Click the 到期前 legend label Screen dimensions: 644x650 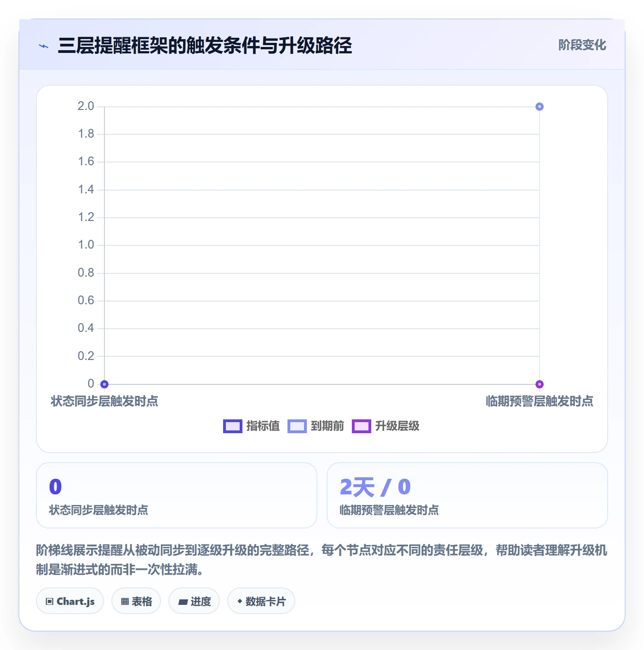pos(328,426)
